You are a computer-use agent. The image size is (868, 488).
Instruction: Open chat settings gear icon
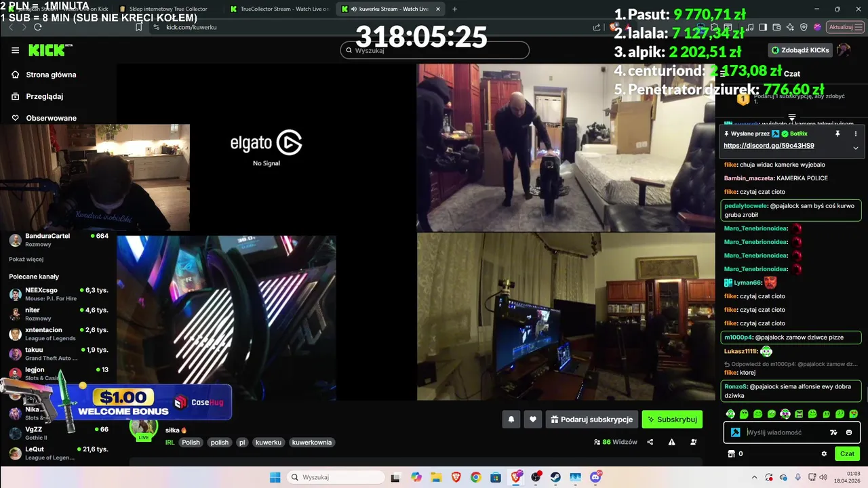(x=824, y=453)
